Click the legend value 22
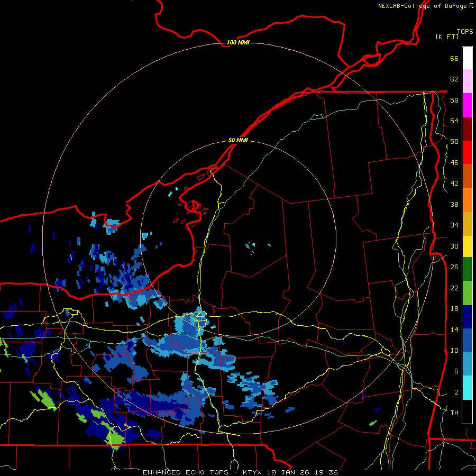 [454, 288]
